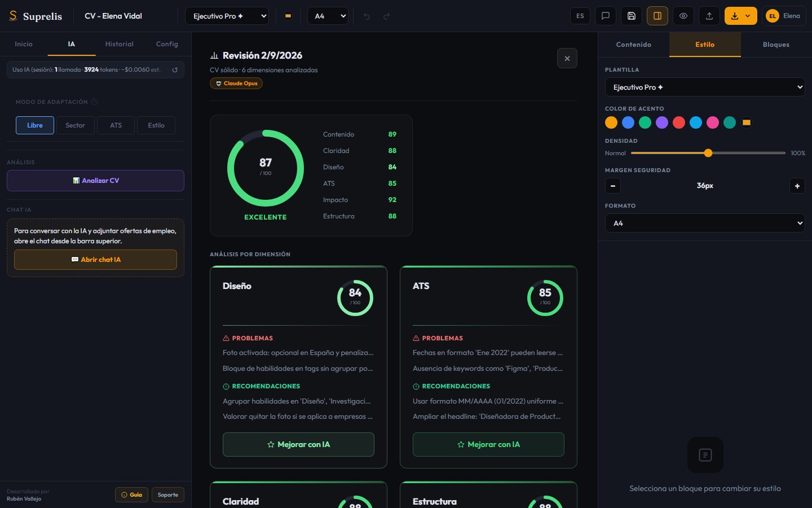812x508 pixels.
Task: Pick the pink accent color swatch
Action: click(x=713, y=122)
